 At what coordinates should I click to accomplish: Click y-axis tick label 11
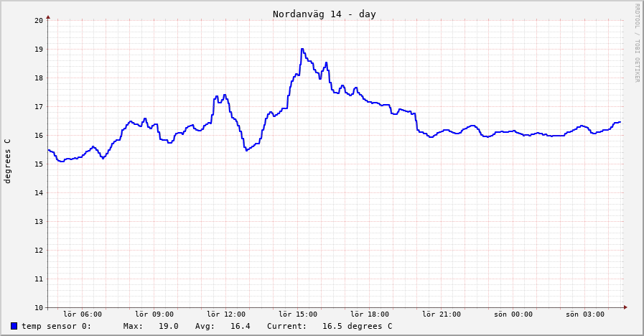39,279
